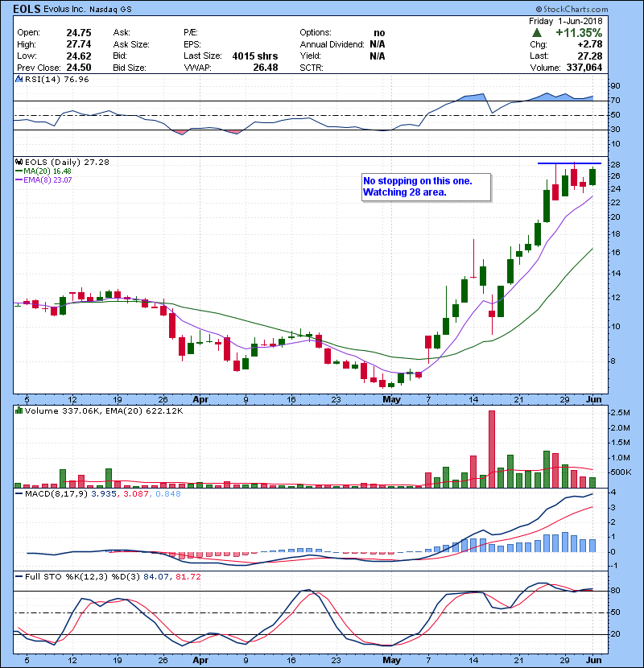Click the MACD signal value 3.087
644x668 pixels.
[x=136, y=494]
